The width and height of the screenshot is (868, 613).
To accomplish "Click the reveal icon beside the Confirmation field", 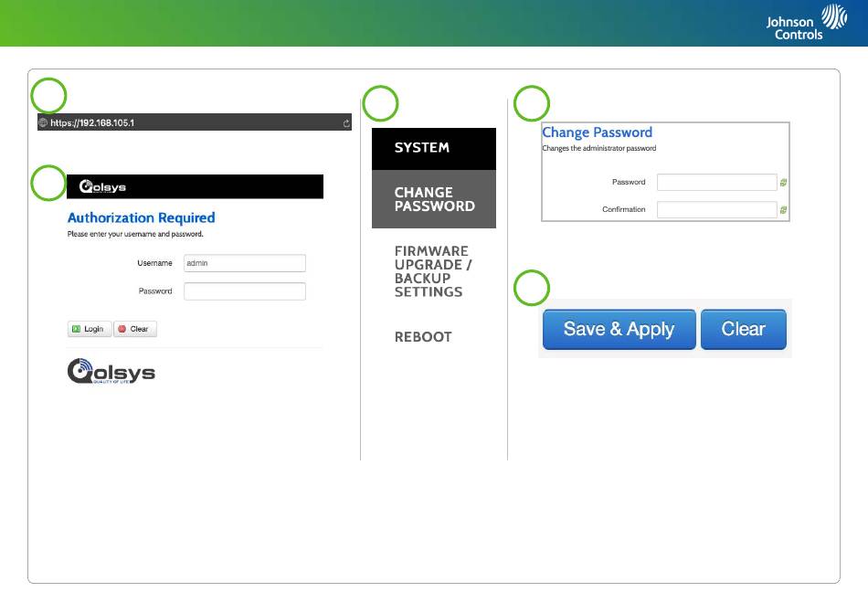I will (x=783, y=210).
